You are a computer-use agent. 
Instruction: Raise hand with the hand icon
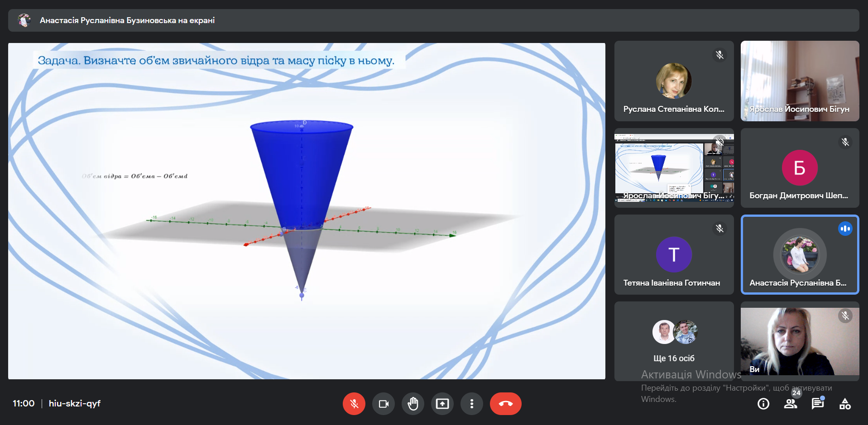tap(413, 403)
